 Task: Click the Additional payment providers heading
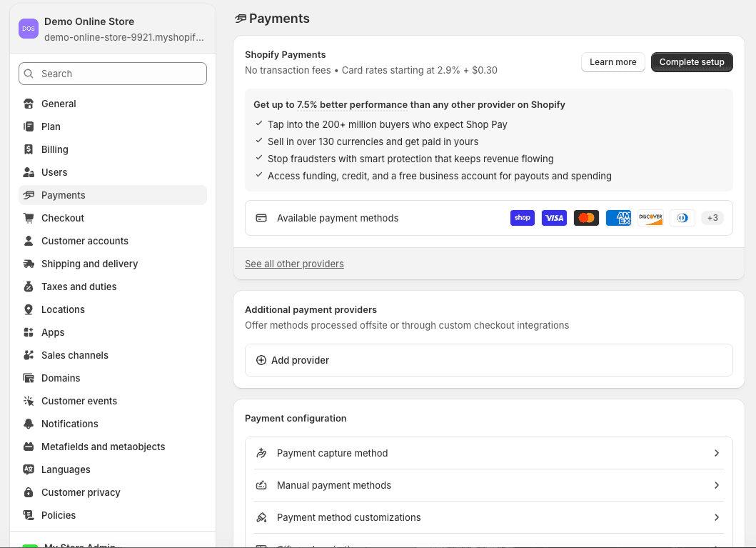pyautogui.click(x=311, y=309)
